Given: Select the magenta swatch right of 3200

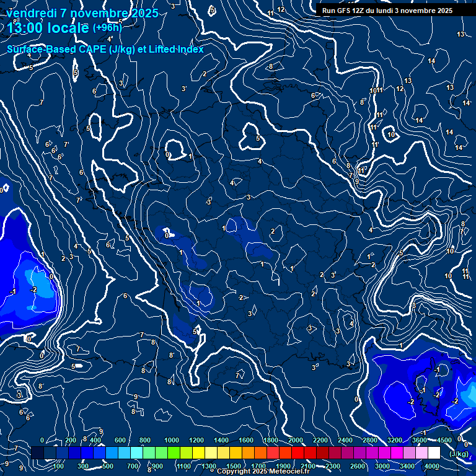Looking at the screenshot, I should pyautogui.click(x=397, y=452).
